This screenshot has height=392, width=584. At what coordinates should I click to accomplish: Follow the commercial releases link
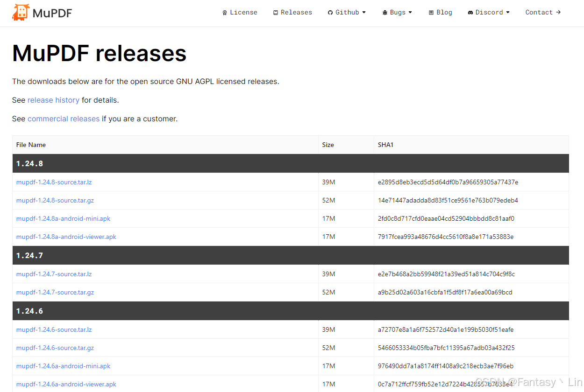[x=64, y=119]
